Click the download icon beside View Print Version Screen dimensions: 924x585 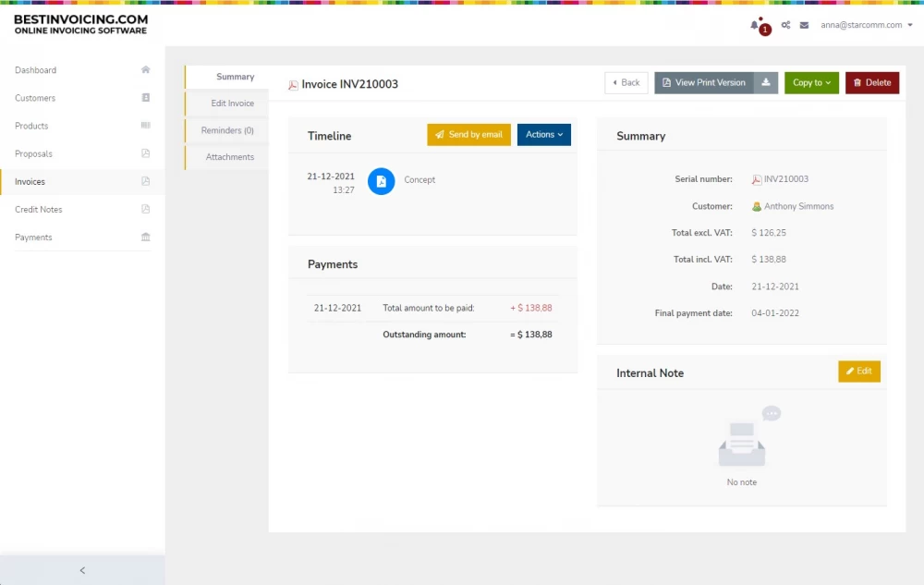[x=766, y=83]
